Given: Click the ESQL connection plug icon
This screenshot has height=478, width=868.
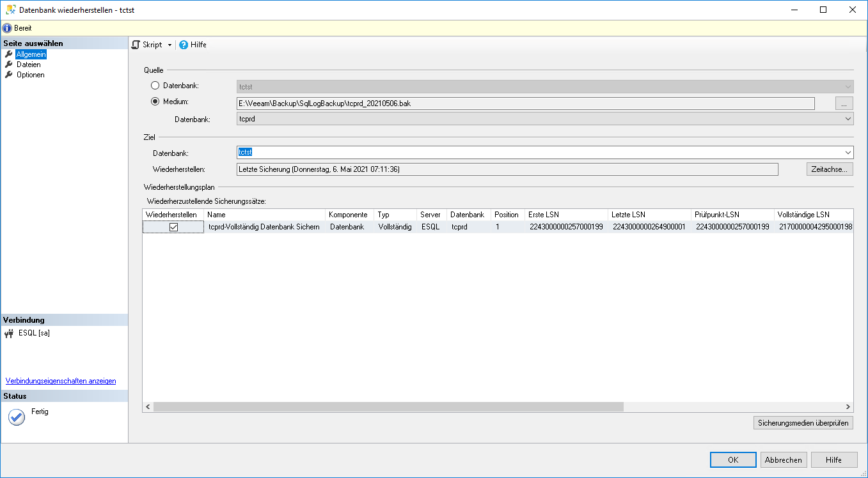Looking at the screenshot, I should (x=9, y=334).
